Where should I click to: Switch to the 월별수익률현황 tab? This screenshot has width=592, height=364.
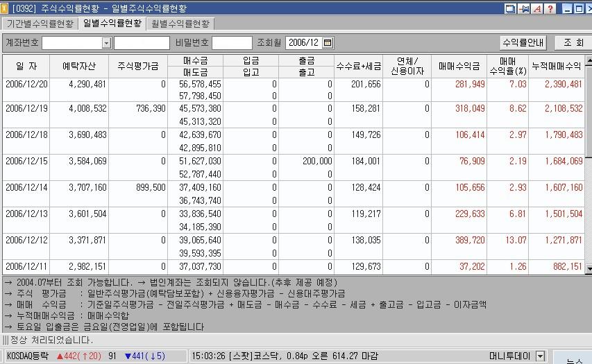pyautogui.click(x=180, y=23)
